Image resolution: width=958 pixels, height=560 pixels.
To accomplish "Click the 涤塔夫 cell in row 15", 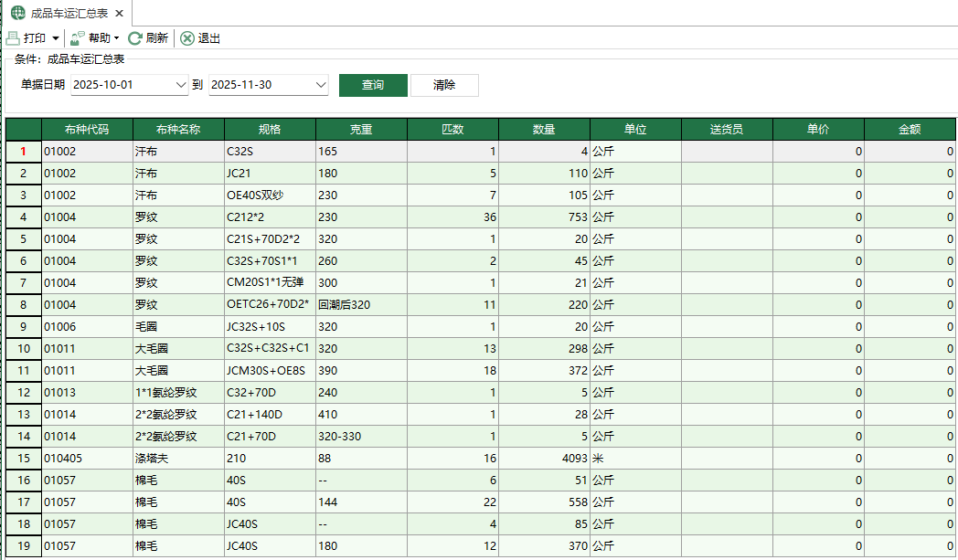I will click(x=178, y=459).
